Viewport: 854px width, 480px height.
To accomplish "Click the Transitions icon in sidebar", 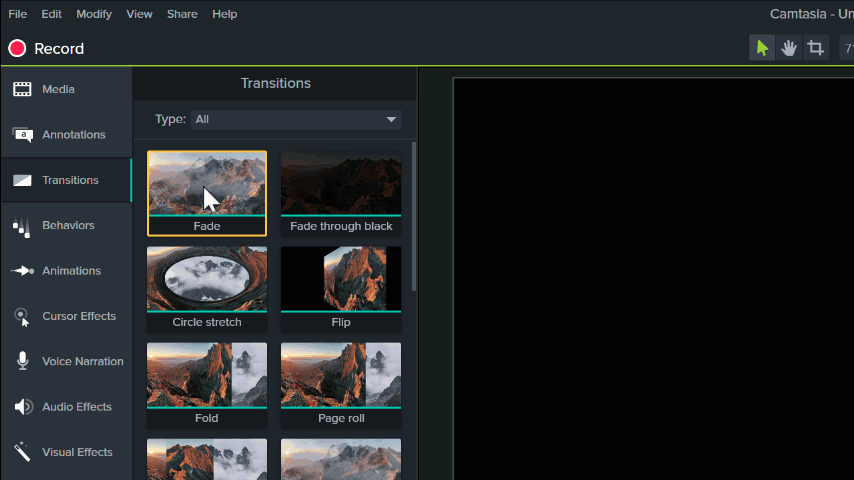I will 22,180.
